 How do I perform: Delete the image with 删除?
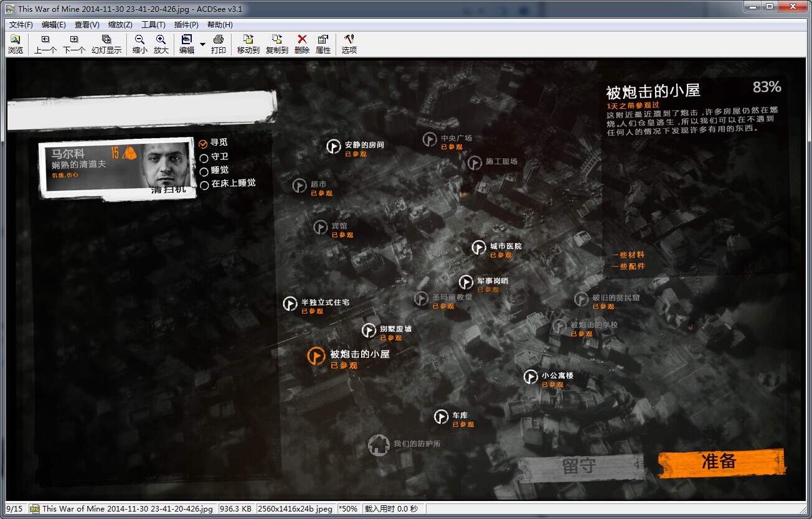302,44
